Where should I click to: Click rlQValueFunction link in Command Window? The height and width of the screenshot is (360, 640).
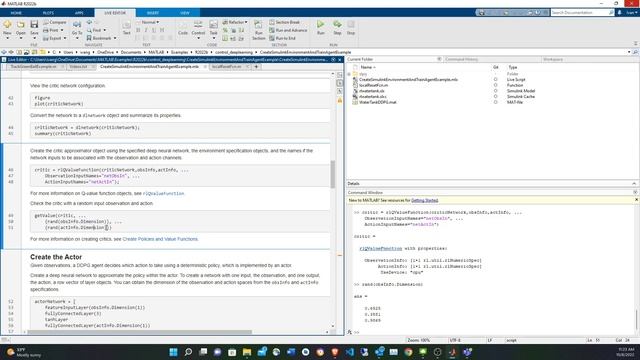380,249
